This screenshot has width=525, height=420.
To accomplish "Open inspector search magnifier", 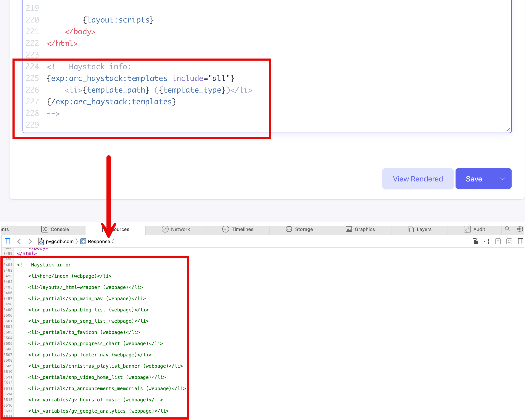I will [x=507, y=229].
